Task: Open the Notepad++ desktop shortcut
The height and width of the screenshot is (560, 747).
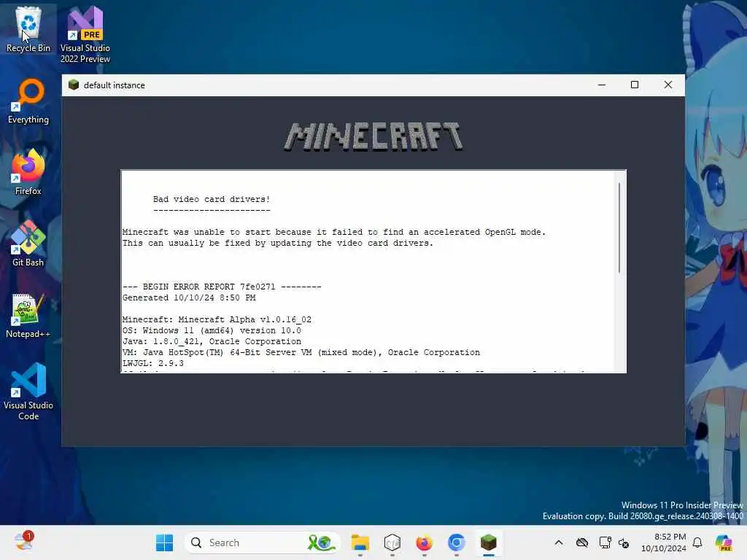Action: pyautogui.click(x=28, y=316)
